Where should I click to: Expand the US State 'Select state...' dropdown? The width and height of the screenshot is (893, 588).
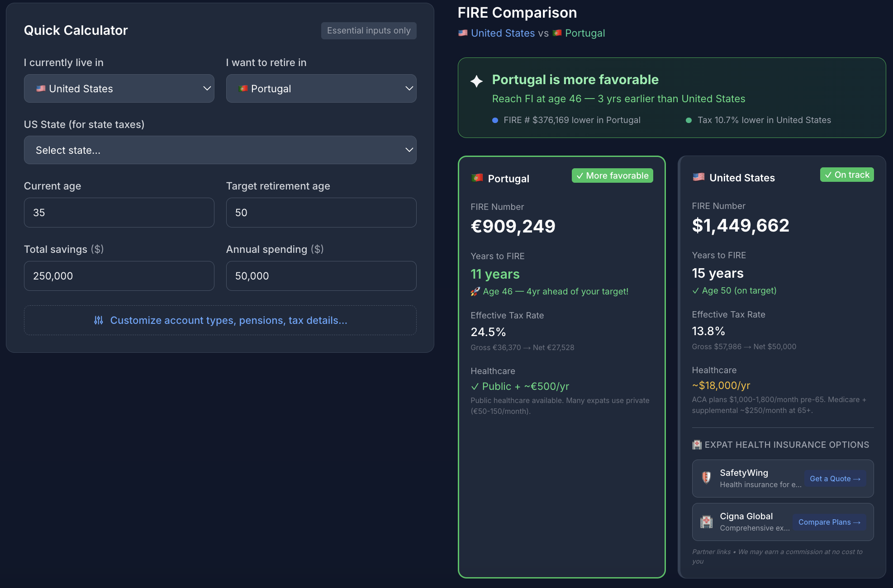click(x=220, y=150)
